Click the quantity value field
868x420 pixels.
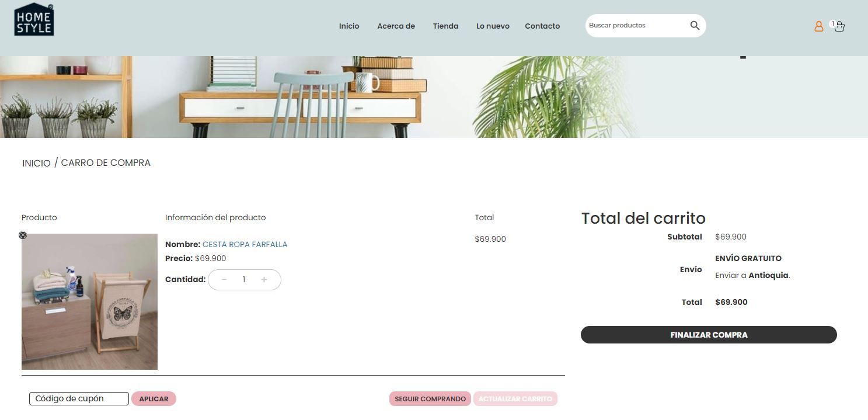[244, 280]
